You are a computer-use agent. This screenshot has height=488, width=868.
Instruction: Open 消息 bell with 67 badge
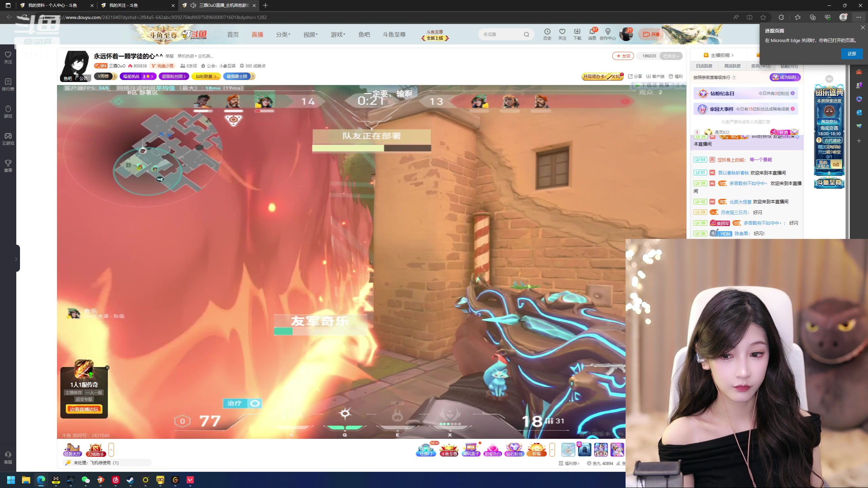[x=592, y=34]
